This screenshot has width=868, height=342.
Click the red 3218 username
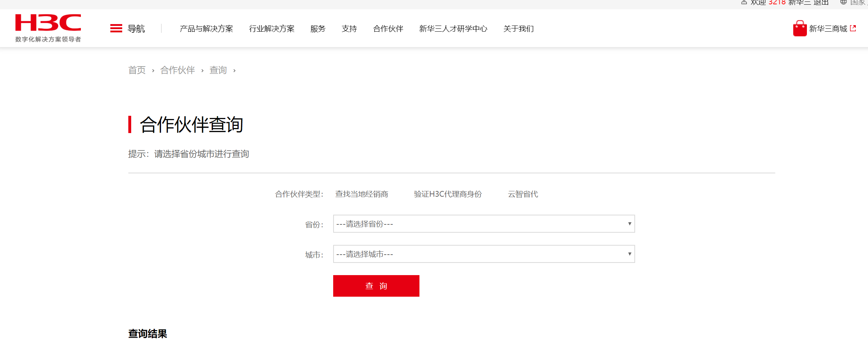click(x=777, y=3)
